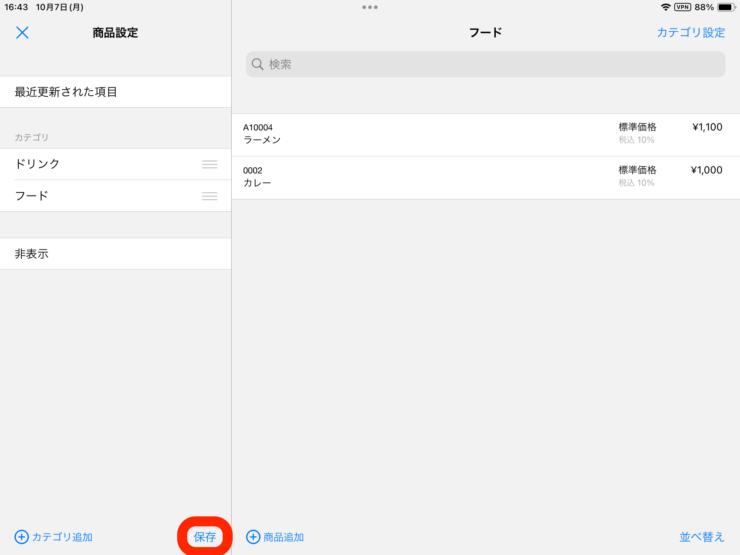Click the 商品設定 panel title

click(x=115, y=33)
